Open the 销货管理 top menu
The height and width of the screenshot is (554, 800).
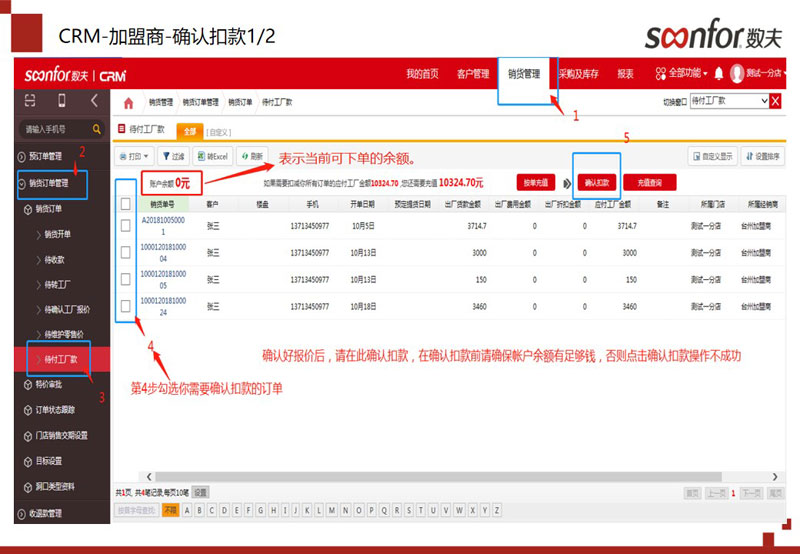523,73
